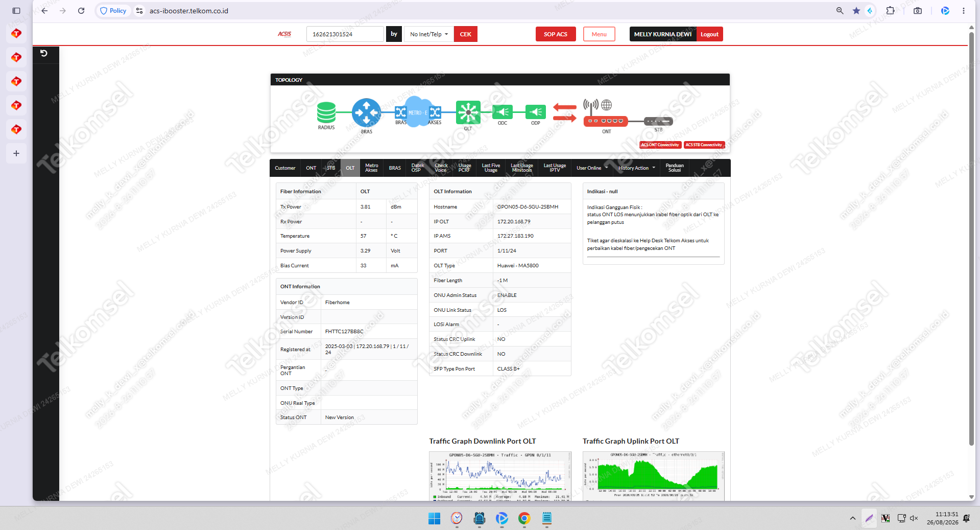The image size is (980, 530).
Task: Expand the User Online dropdown
Action: [592, 168]
